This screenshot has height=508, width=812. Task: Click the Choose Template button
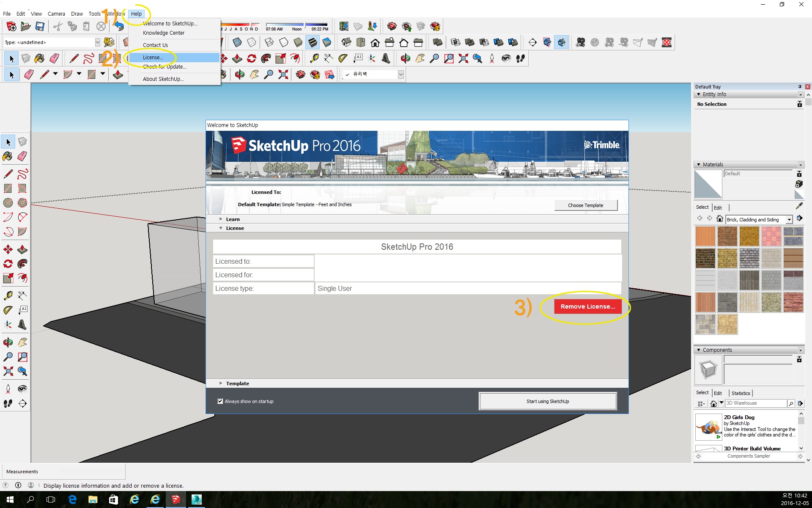pos(586,205)
